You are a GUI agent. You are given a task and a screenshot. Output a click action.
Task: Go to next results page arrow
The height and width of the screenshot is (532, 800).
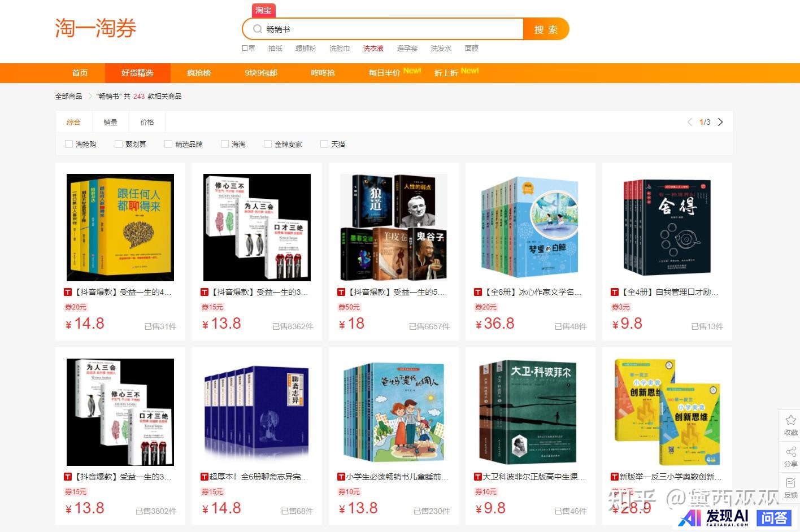click(720, 122)
